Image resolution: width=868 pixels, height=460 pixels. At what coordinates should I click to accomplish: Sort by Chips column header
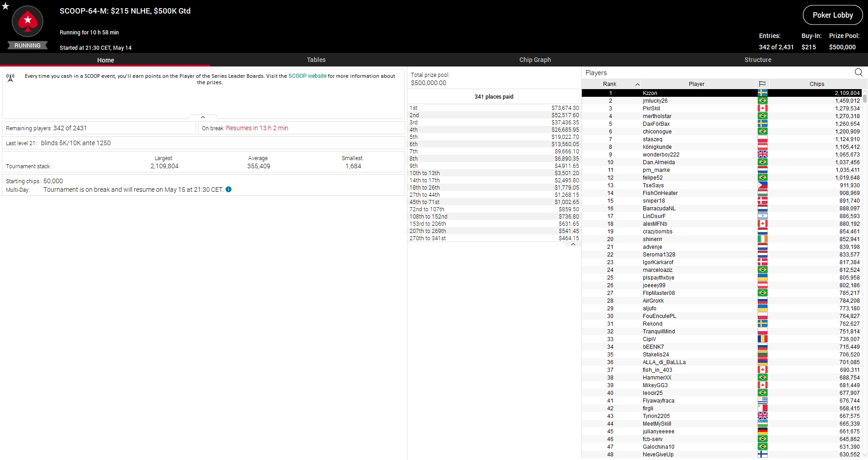pos(816,84)
